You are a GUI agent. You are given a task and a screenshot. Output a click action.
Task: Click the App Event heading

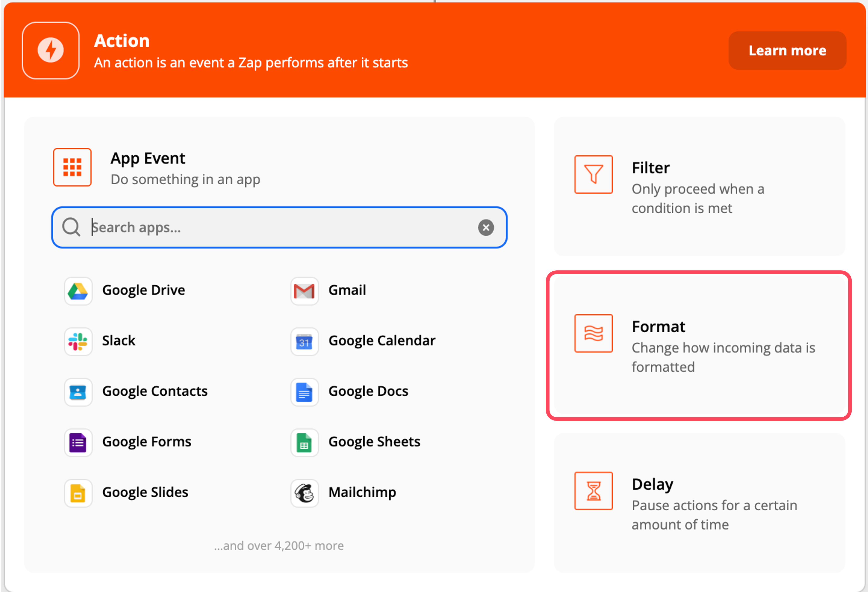pos(148,159)
